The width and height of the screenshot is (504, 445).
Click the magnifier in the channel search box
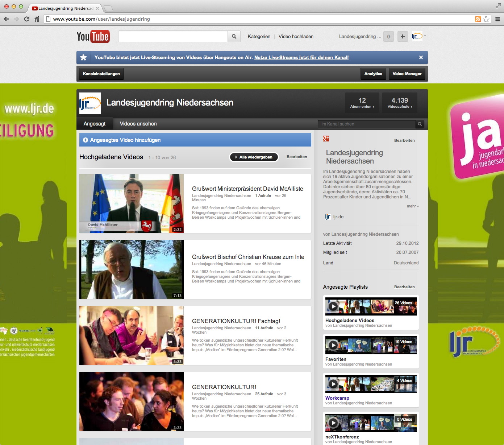coord(419,124)
